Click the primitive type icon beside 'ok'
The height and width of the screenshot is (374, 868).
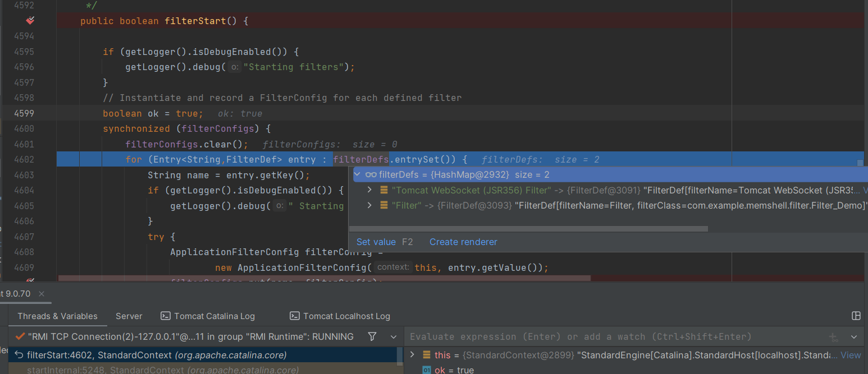tap(426, 370)
